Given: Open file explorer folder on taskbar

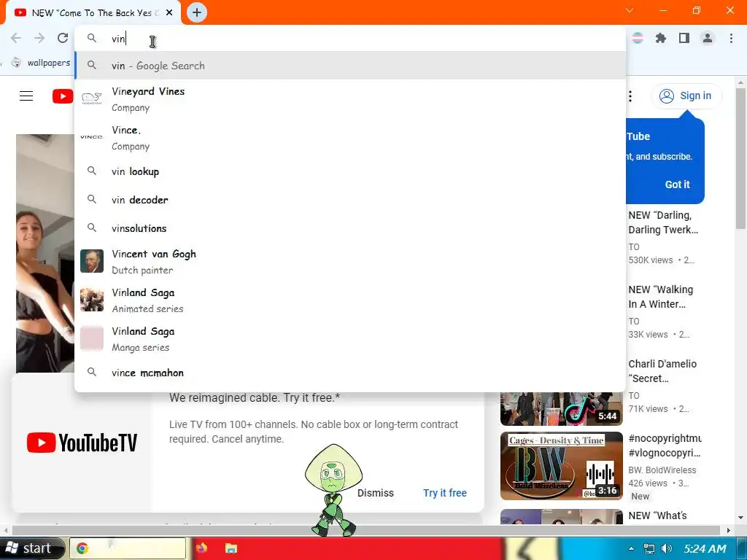Looking at the screenshot, I should coord(231,548).
